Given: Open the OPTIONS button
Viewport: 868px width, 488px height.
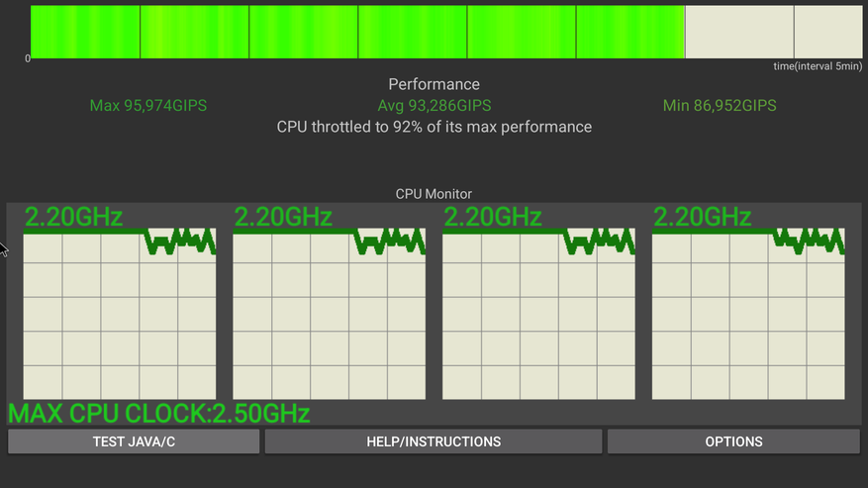Looking at the screenshot, I should (733, 441).
